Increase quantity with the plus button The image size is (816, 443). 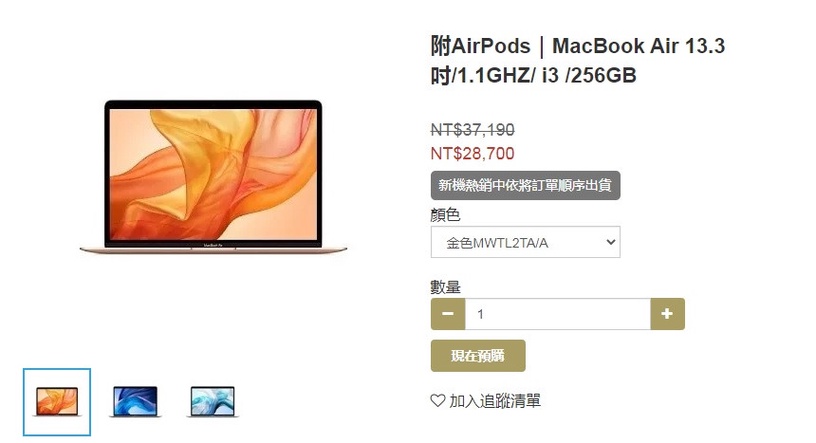tap(667, 314)
